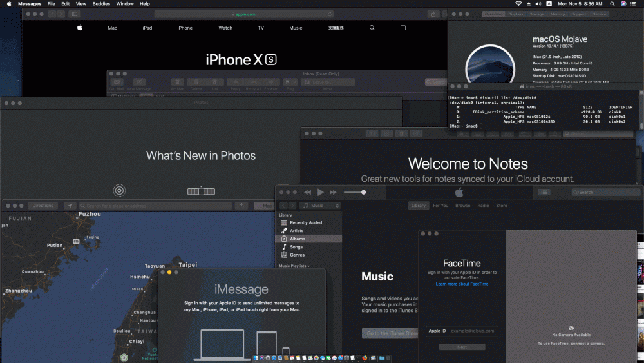
Task: Open the Window menu
Action: [x=125, y=4]
